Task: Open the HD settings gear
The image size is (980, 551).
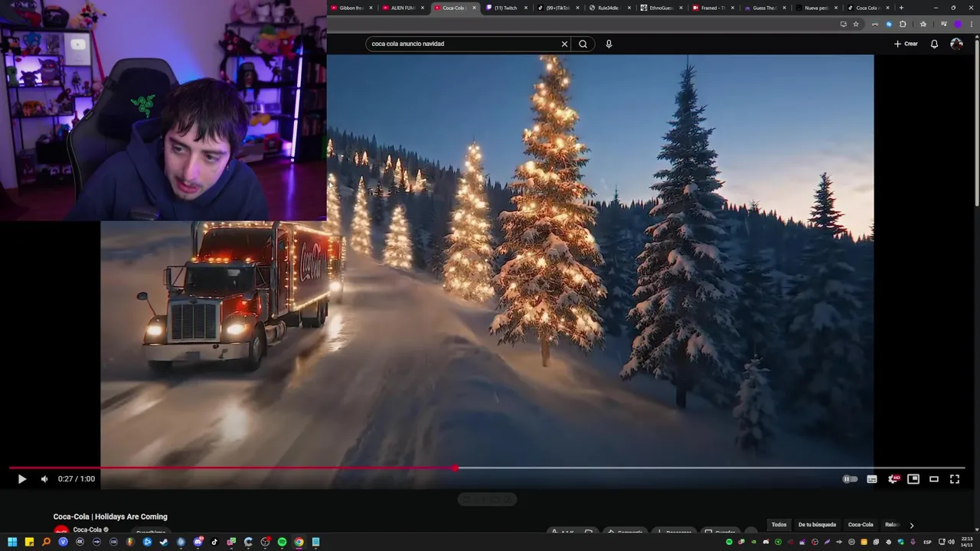Action: click(x=893, y=479)
